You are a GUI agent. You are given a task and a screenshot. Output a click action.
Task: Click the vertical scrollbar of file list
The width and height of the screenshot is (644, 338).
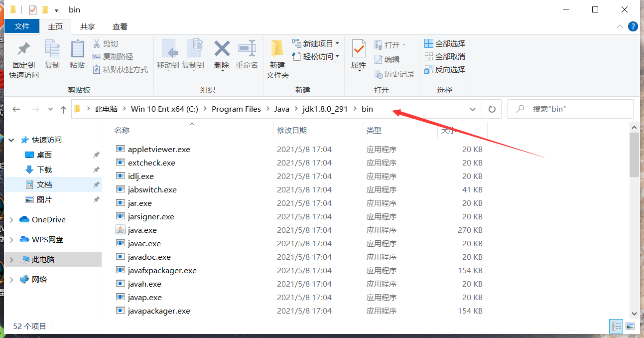tap(634, 155)
